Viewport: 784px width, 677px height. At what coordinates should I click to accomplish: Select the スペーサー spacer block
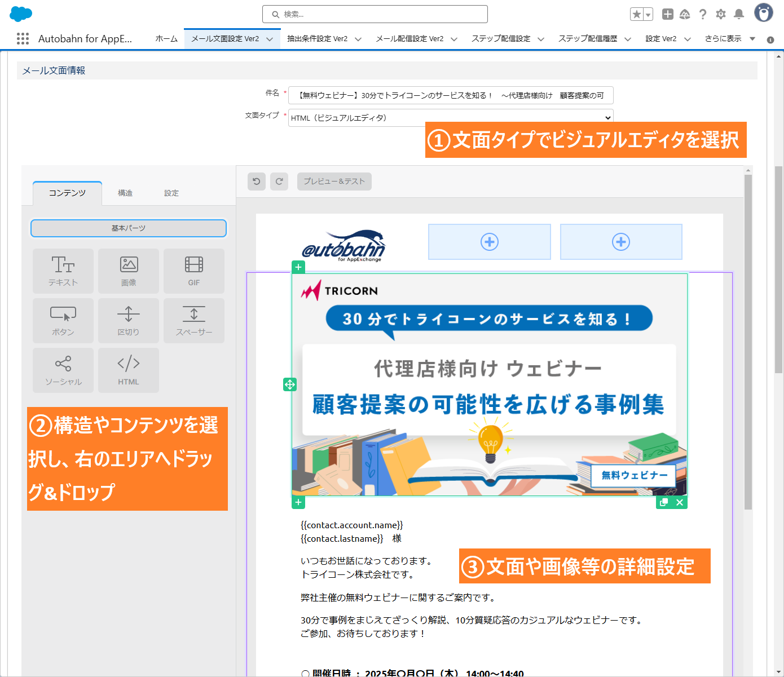[194, 321]
